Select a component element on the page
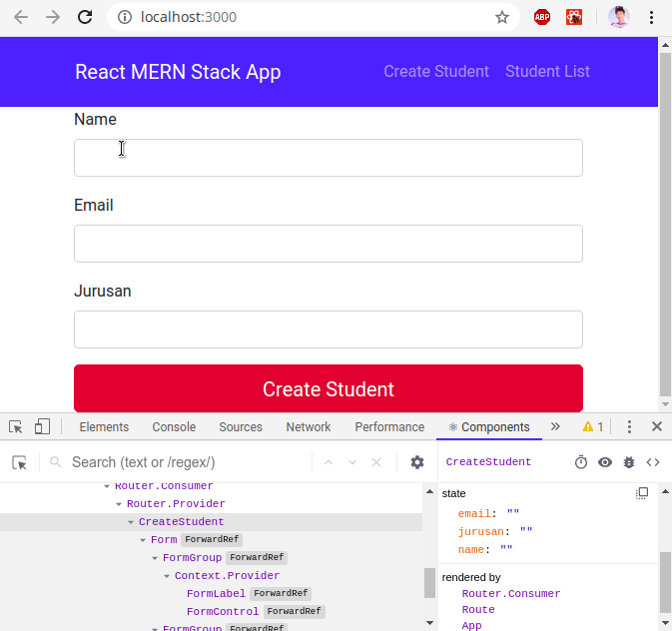This screenshot has height=631, width=672. coord(19,462)
